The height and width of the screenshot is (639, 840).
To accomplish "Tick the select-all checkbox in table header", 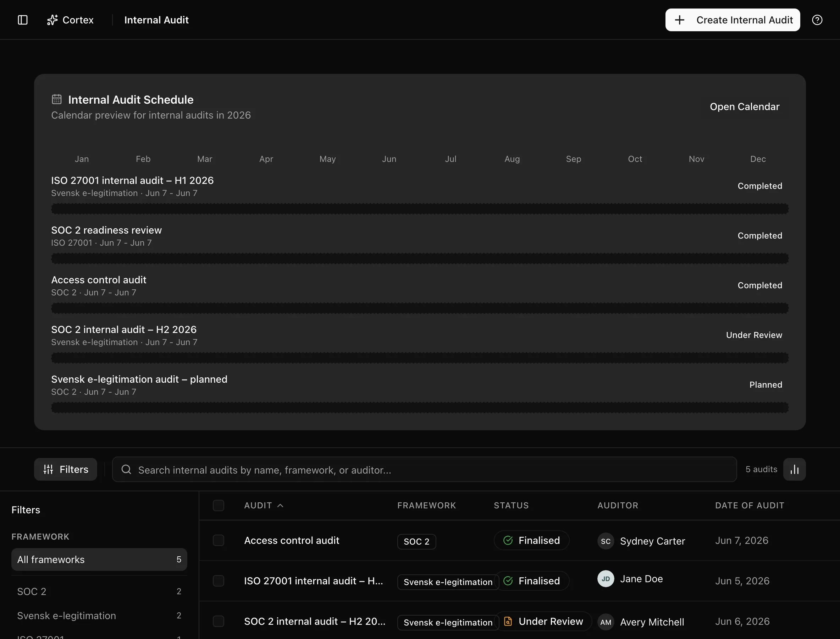I will pos(218,506).
